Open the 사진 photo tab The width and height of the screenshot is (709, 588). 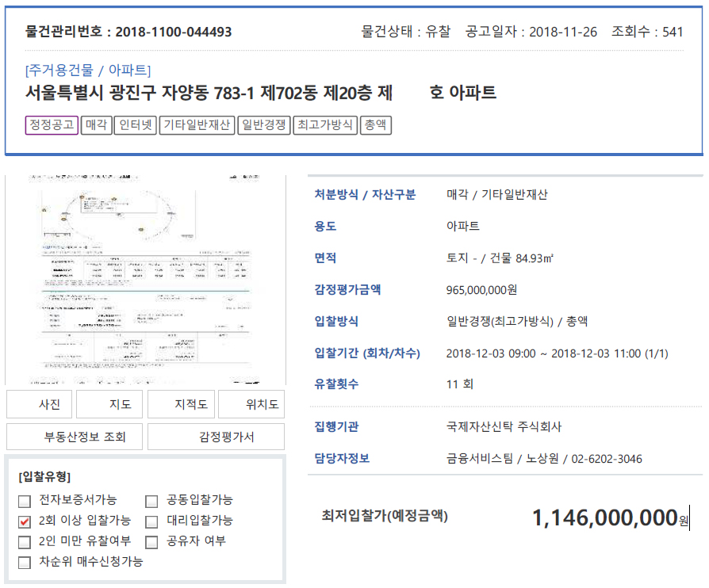(x=39, y=404)
